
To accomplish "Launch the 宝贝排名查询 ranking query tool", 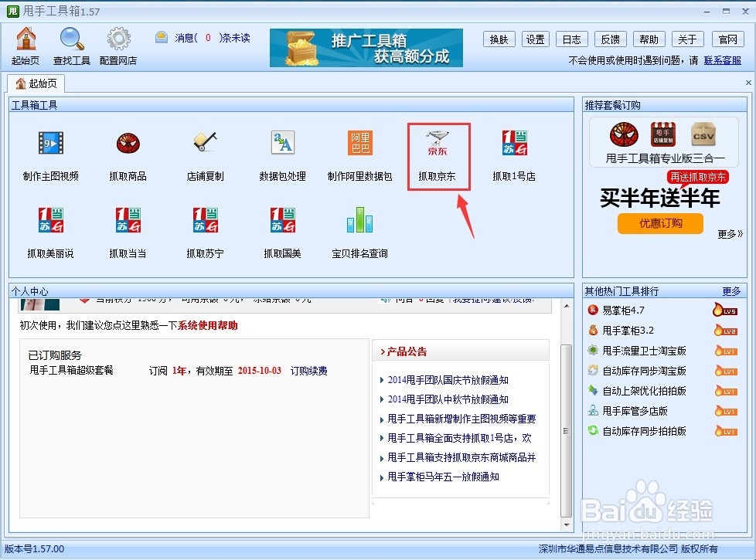I will coord(359,230).
